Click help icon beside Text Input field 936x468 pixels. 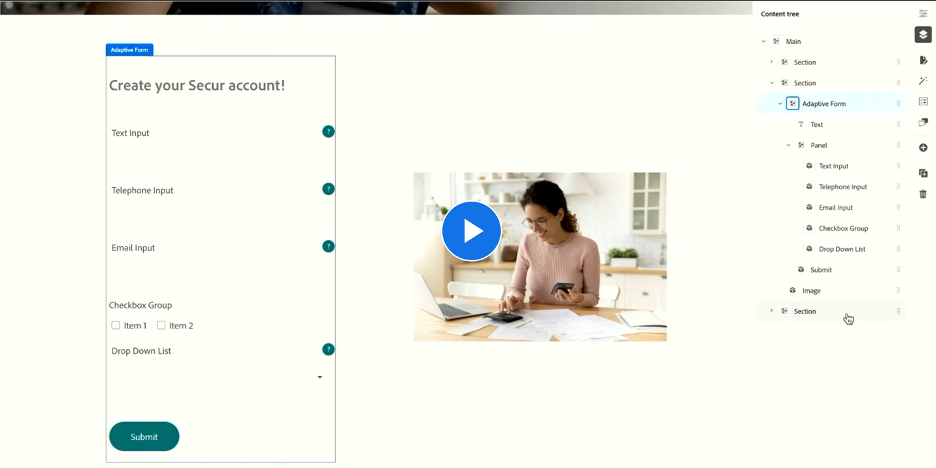[328, 132]
